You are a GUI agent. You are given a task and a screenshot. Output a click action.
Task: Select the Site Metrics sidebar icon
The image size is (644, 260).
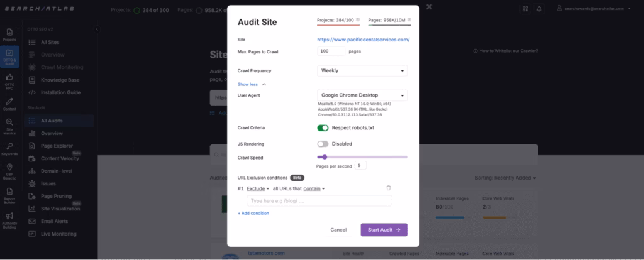pos(9,125)
